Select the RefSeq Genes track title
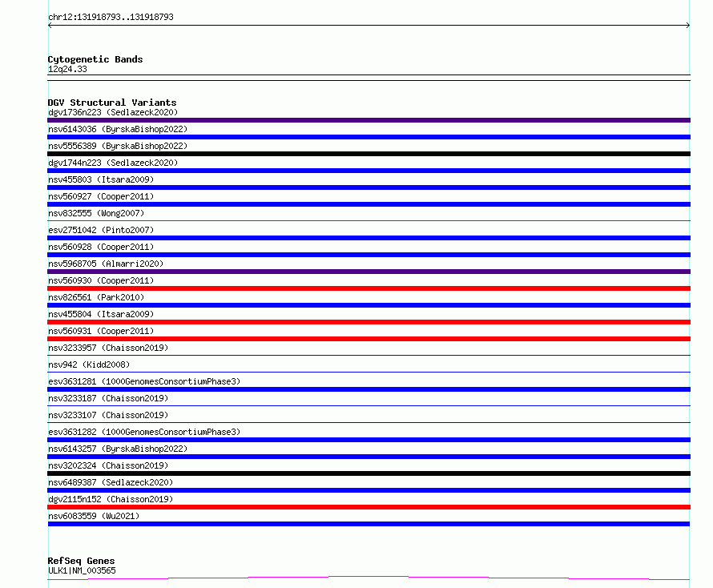Screen dimensions: 713x588 click(x=82, y=562)
